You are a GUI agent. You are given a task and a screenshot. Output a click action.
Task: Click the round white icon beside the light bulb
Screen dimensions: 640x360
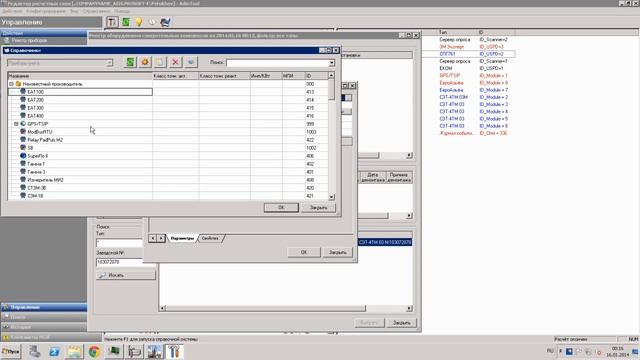click(152, 22)
